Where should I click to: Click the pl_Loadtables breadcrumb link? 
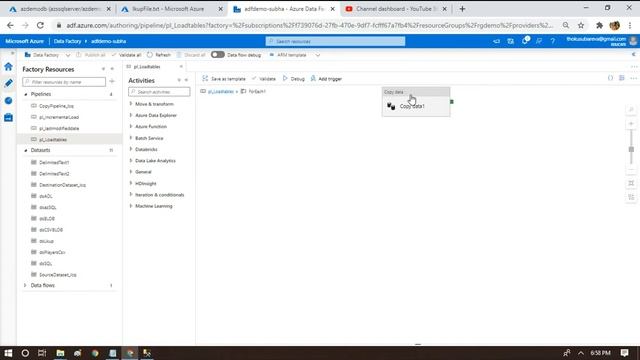tap(221, 91)
